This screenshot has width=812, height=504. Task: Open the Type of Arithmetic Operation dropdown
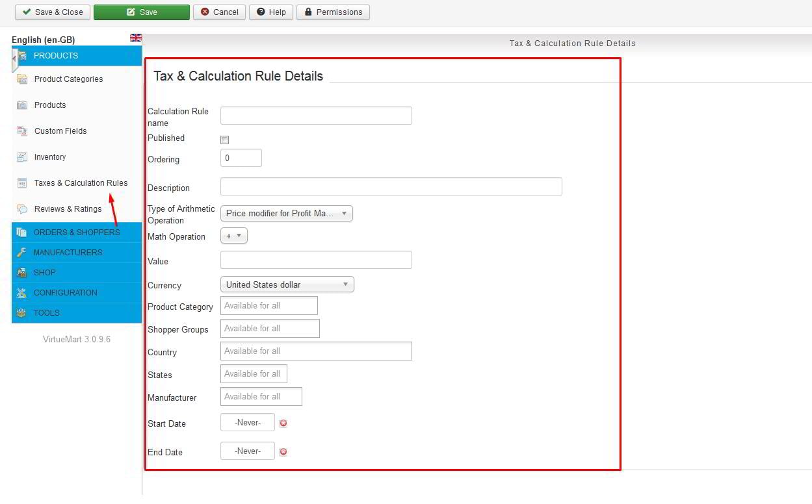[x=286, y=214]
